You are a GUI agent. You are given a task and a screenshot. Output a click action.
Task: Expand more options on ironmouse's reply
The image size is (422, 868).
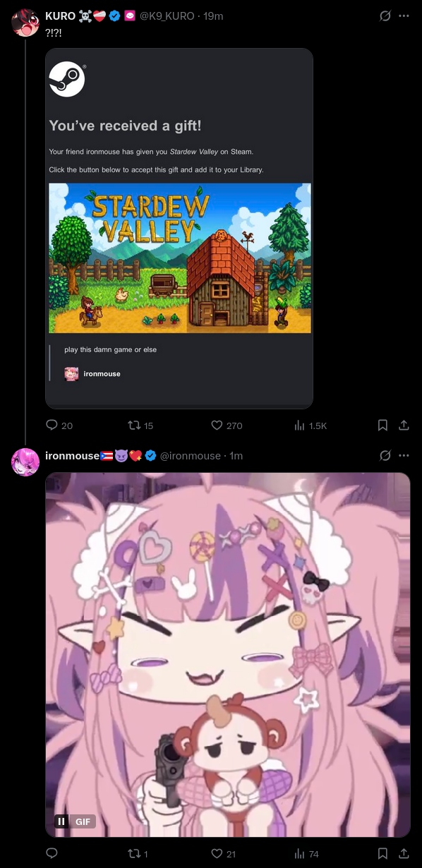pos(404,456)
